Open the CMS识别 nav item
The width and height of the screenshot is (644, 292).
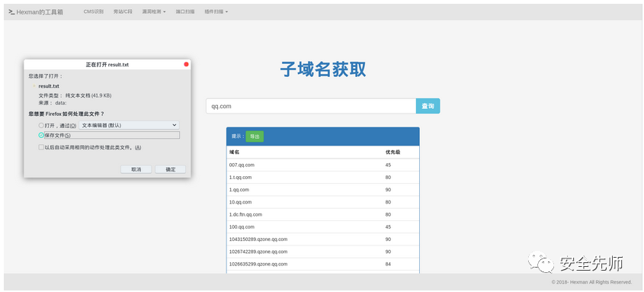point(94,12)
